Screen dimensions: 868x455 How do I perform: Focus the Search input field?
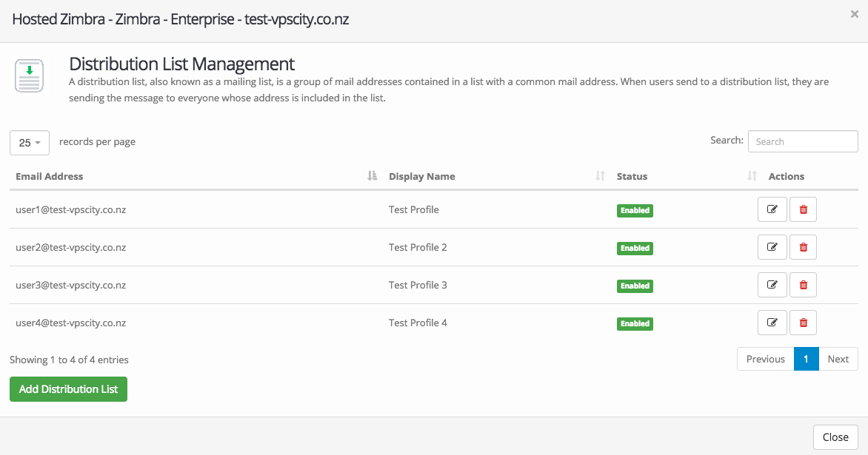point(802,141)
